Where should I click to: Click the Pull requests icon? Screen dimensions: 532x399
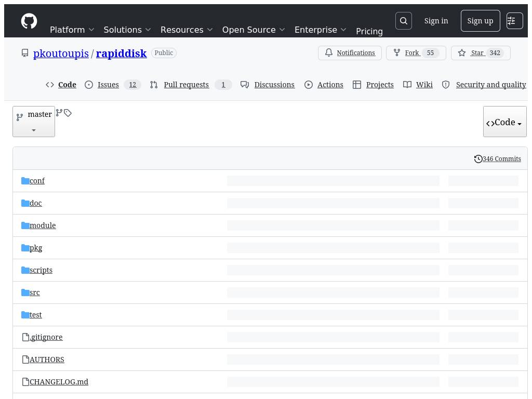154,85
